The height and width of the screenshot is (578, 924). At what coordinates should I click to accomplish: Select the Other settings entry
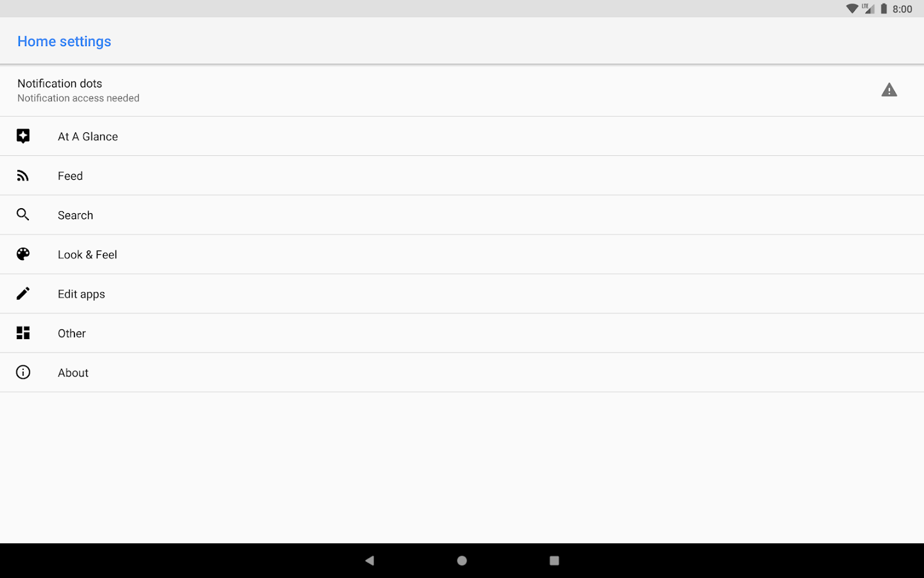(462, 333)
